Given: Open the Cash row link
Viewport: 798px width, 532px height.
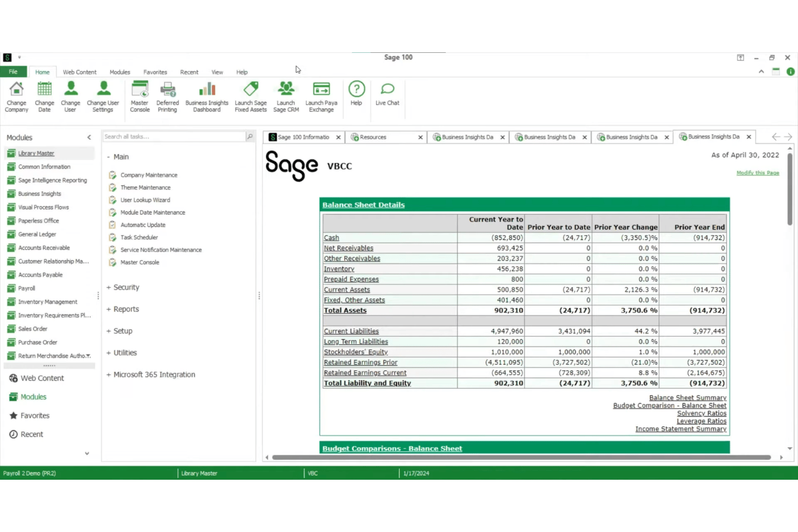Looking at the screenshot, I should 332,238.
